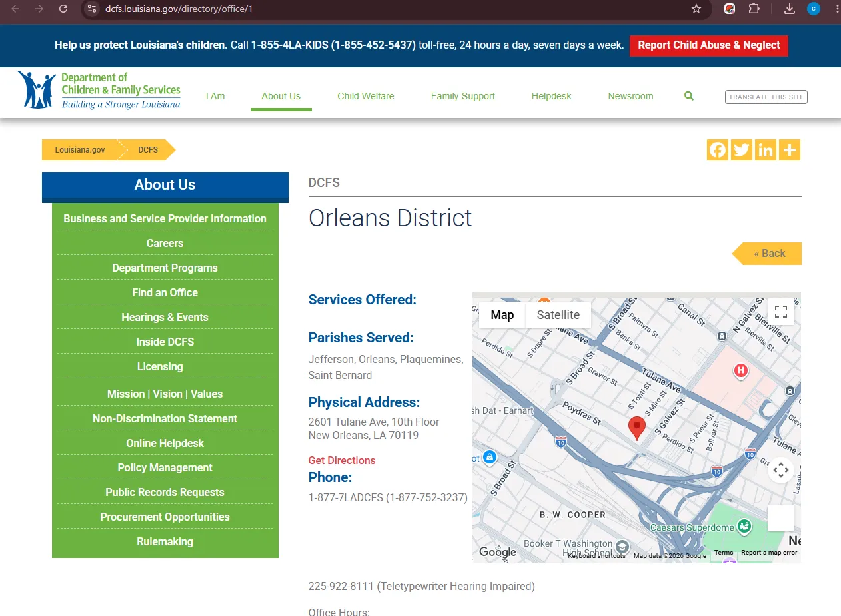Viewport: 841px width, 616px height.
Task: Open browser extensions puzzle icon
Action: point(754,9)
